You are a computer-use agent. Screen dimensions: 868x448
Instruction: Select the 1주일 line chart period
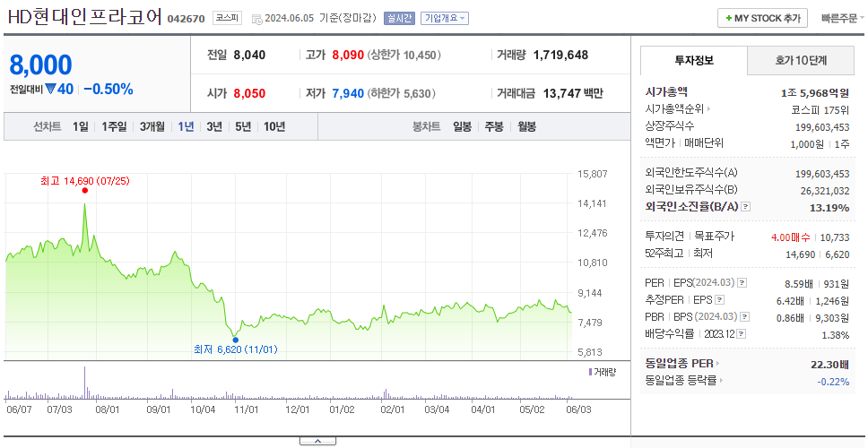pyautogui.click(x=114, y=126)
